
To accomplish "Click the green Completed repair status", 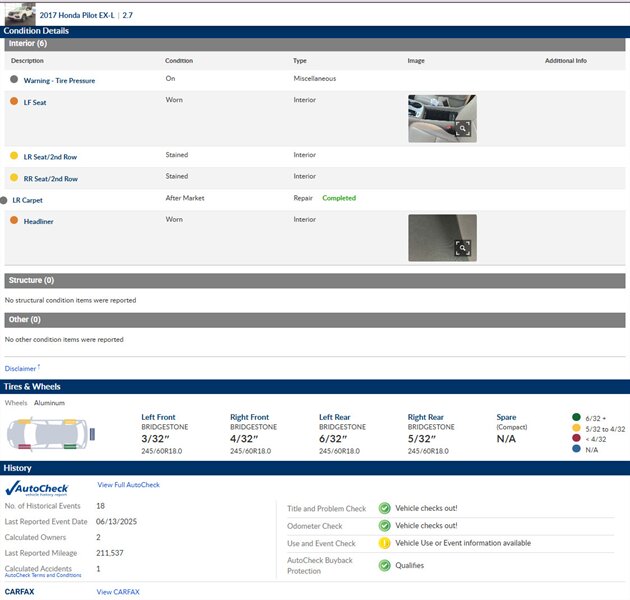I will coord(339,198).
